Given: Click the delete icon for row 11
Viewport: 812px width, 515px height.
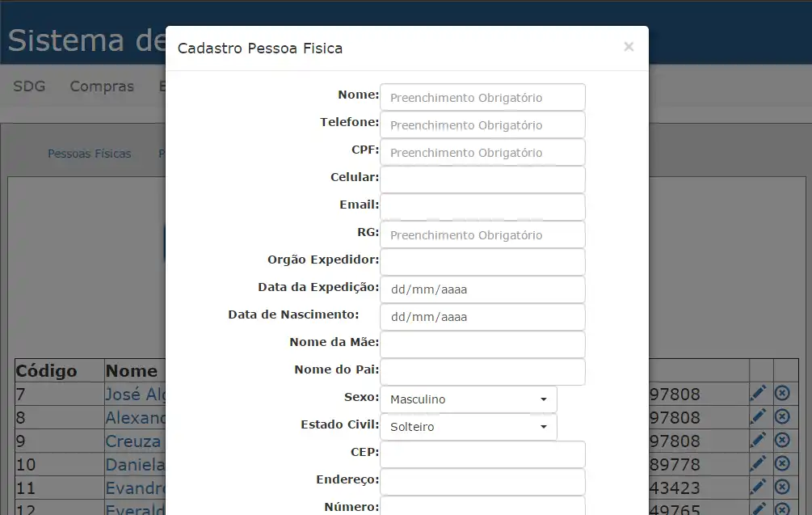Looking at the screenshot, I should coord(782,488).
